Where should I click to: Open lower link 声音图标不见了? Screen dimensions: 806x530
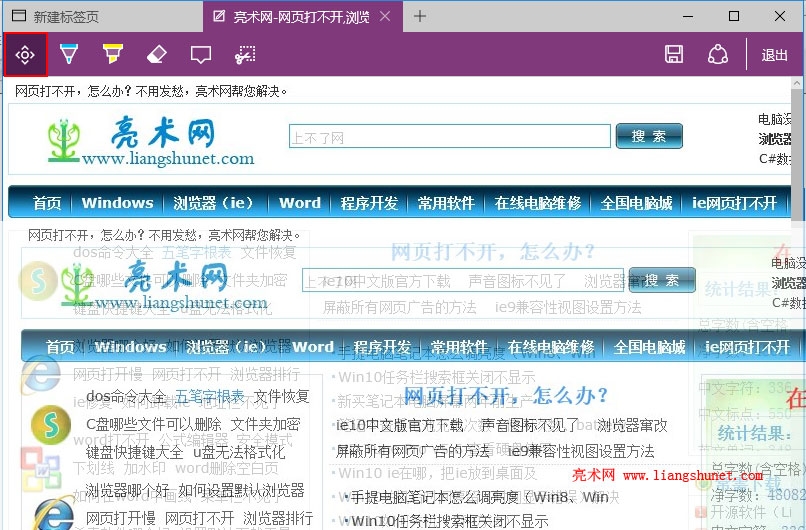(x=529, y=425)
